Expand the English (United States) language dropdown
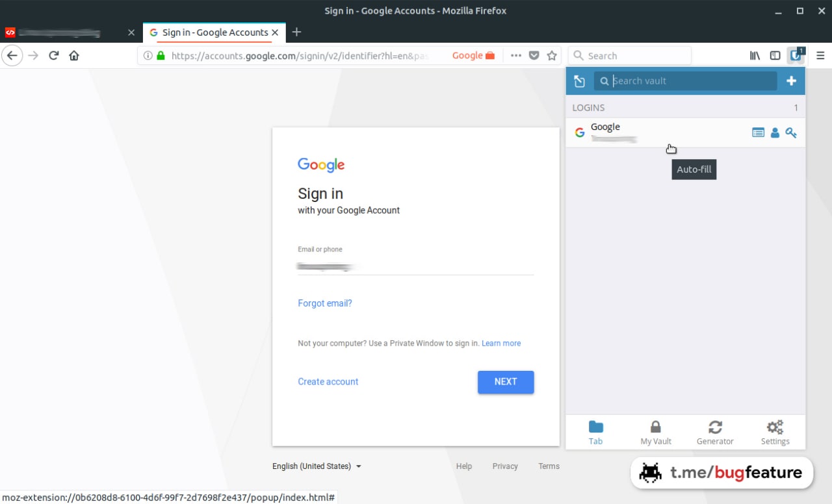 tap(317, 466)
